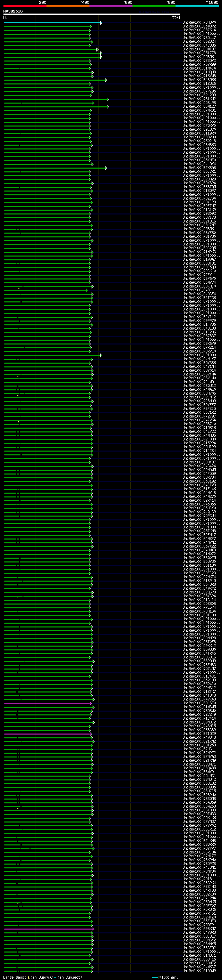Select hit UniRef100_Q4SHI5
This screenshot has height=980, width=222.
click(x=199, y=726)
